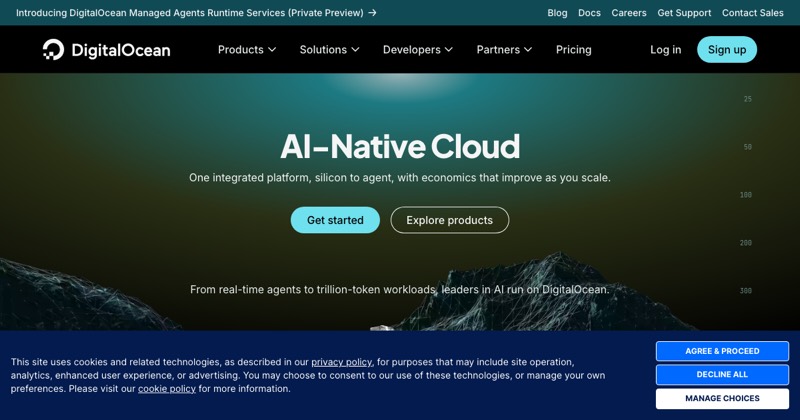Click Log in
This screenshot has height=420, width=800.
(x=665, y=50)
